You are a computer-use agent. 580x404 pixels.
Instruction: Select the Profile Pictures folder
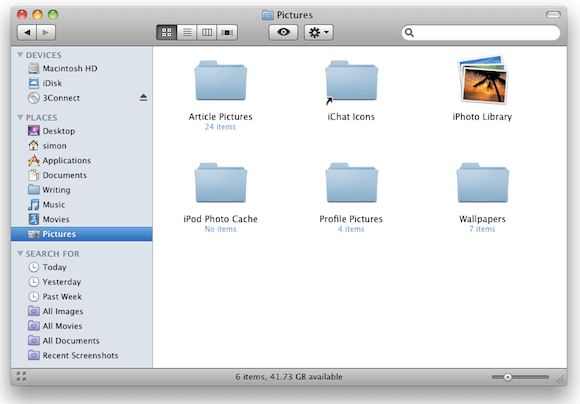point(351,183)
